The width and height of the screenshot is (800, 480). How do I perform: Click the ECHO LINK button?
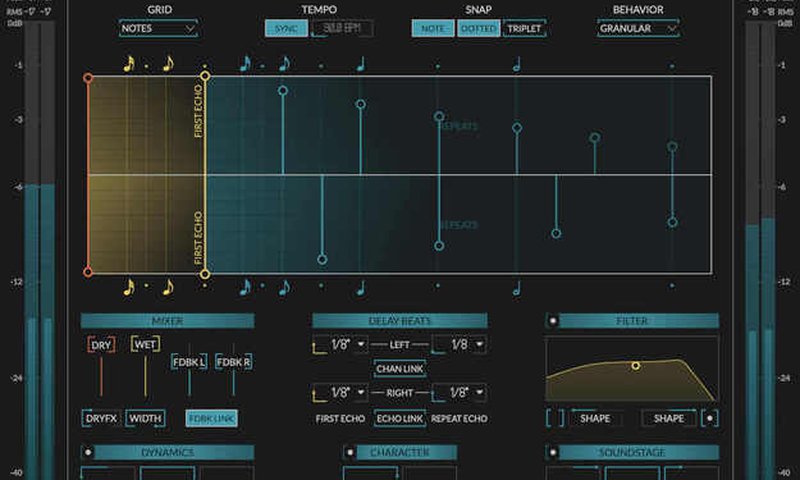point(400,418)
